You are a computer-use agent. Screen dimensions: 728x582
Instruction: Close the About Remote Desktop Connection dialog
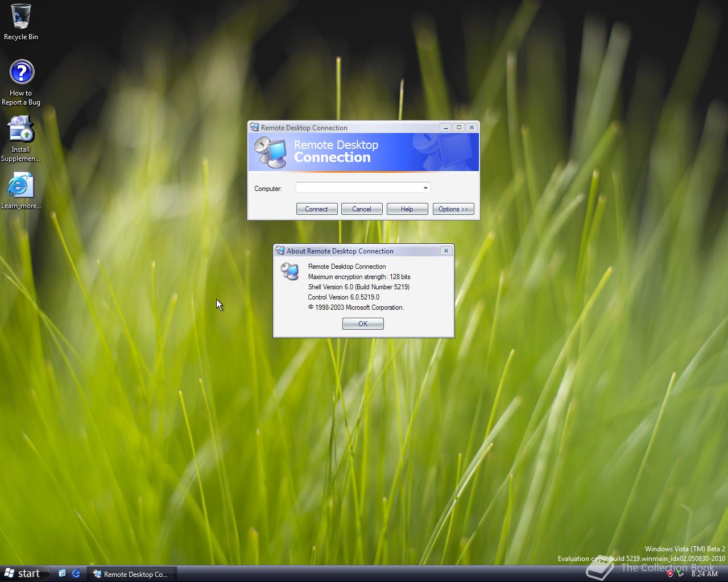point(446,251)
